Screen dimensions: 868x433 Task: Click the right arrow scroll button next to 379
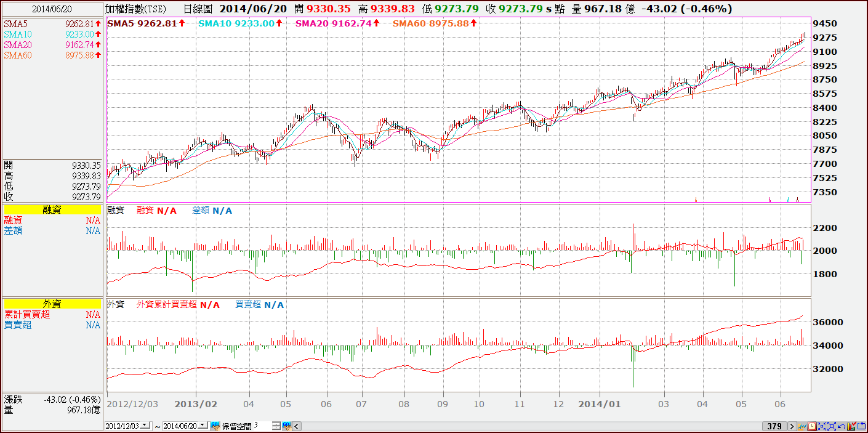[792, 426]
